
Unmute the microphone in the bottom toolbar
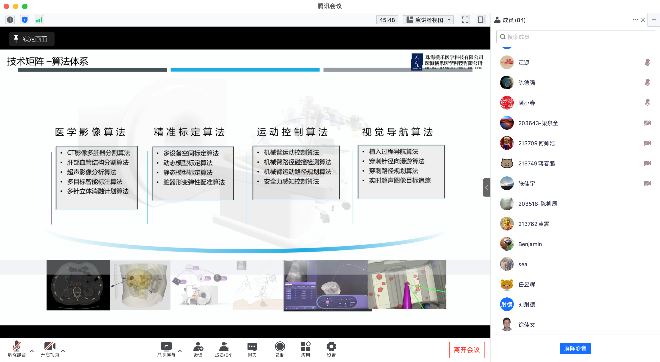coord(16,349)
